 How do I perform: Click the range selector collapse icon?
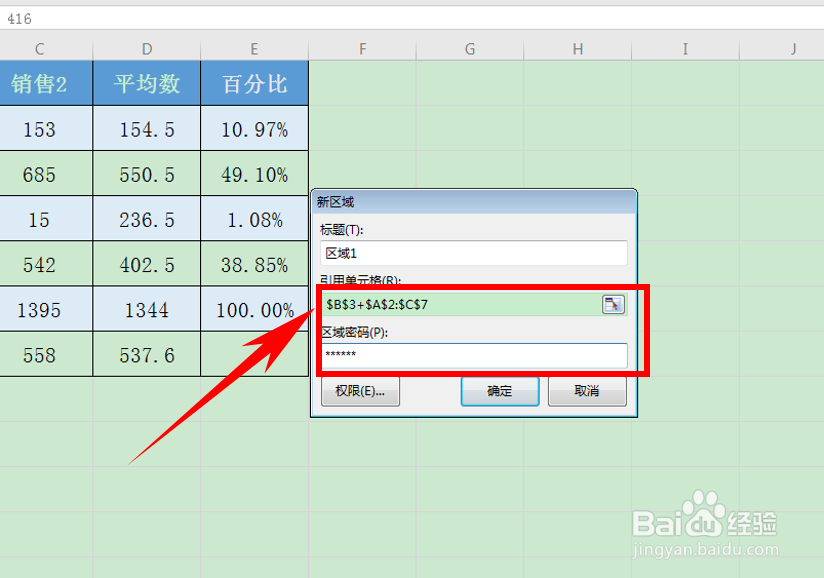[x=612, y=305]
